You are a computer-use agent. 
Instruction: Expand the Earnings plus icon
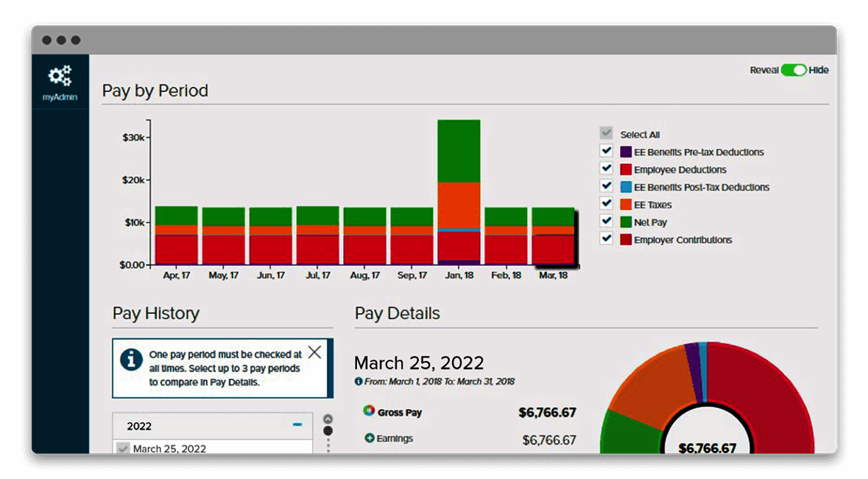click(x=370, y=438)
